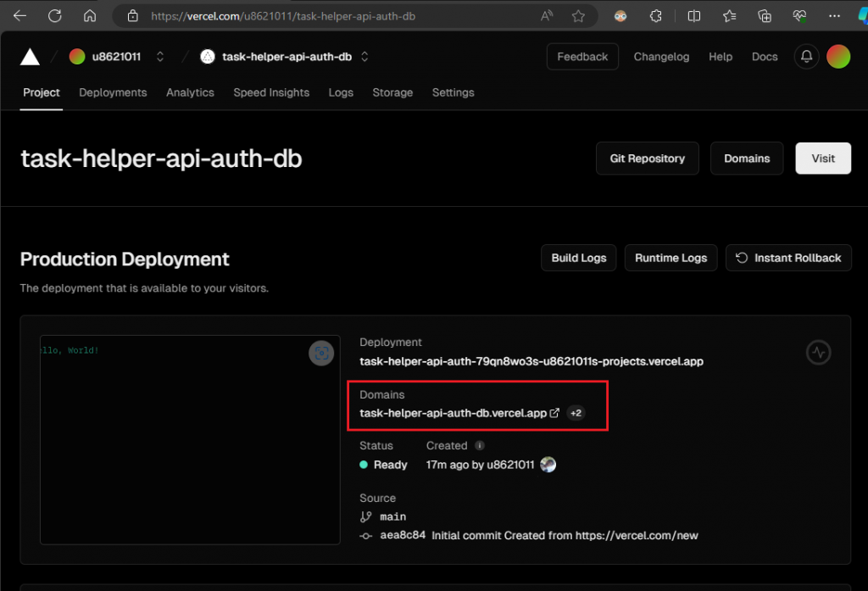
Task: Open the Changelog link
Action: [x=661, y=57]
